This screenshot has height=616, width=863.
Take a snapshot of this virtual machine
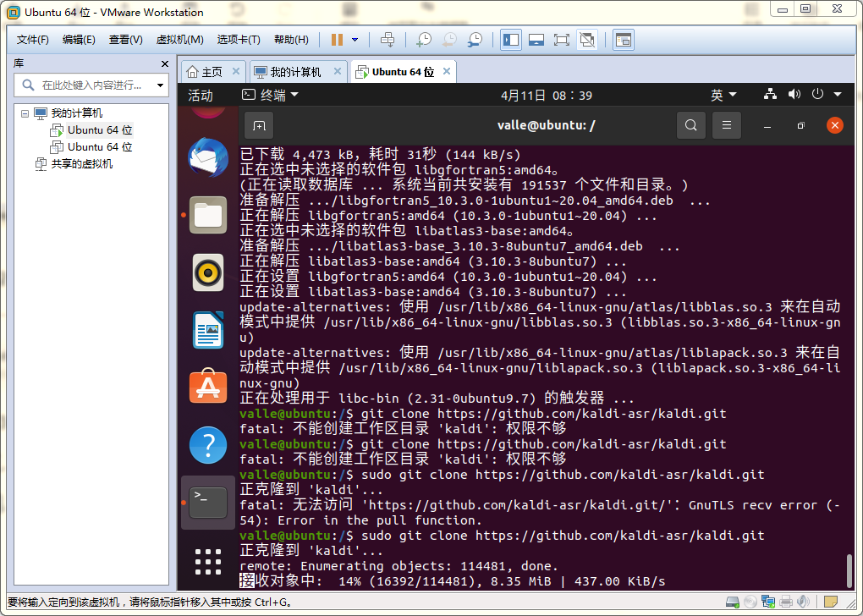click(424, 40)
